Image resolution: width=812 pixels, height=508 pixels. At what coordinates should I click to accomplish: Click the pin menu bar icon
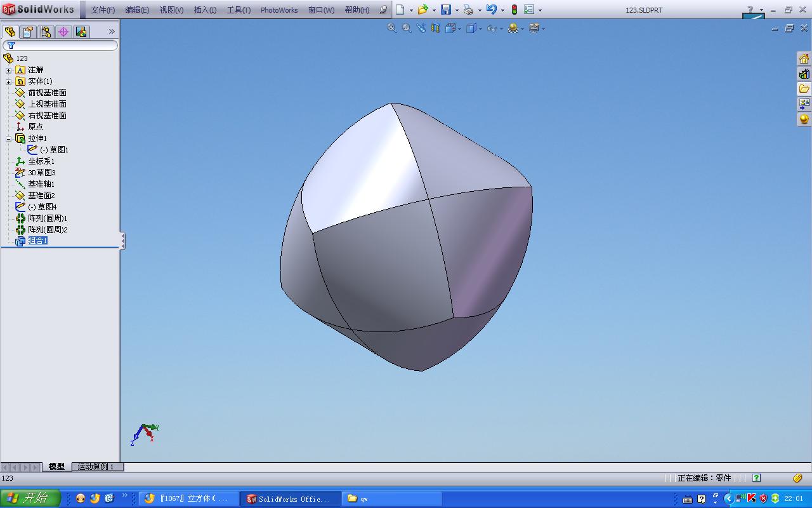coord(383,10)
